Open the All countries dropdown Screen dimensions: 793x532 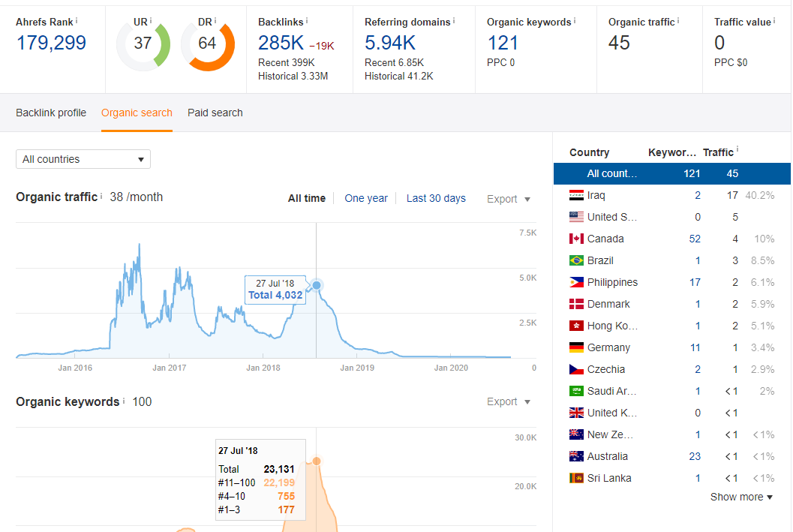[x=83, y=159]
